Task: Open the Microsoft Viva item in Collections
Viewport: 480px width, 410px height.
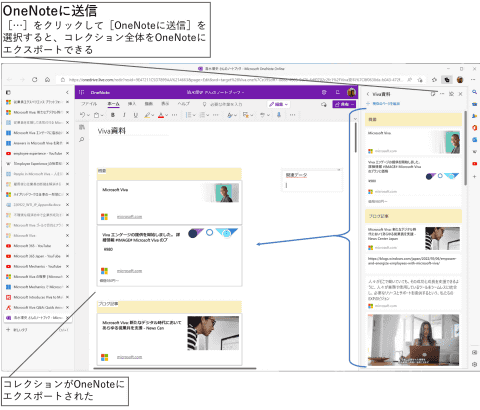Action: pos(414,142)
